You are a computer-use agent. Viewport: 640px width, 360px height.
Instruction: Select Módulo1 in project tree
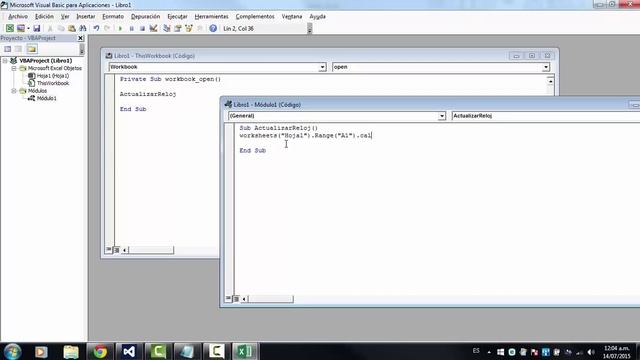(x=47, y=98)
